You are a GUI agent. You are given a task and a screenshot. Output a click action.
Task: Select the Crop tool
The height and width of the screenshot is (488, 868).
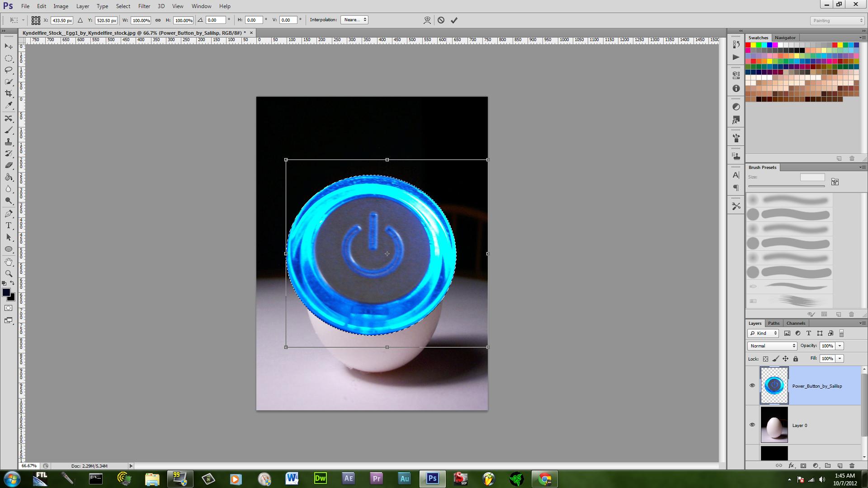click(9, 94)
